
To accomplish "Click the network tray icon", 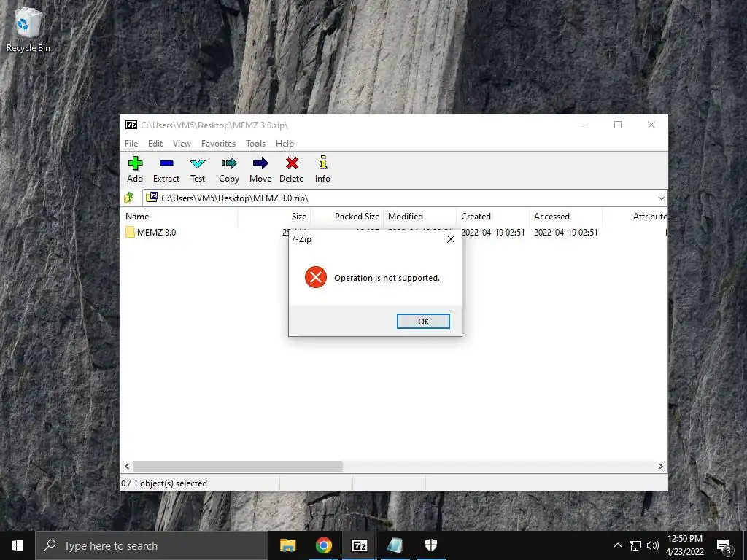I will (x=635, y=545).
